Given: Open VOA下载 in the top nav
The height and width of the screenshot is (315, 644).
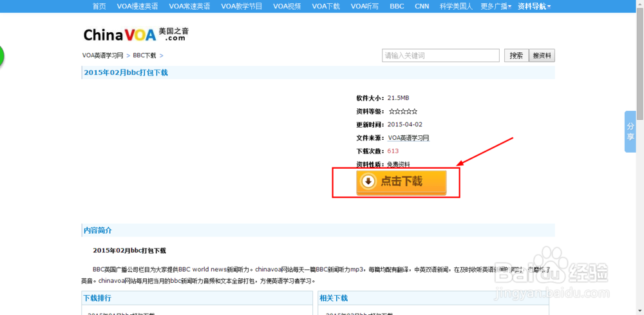Looking at the screenshot, I should coord(326,6).
